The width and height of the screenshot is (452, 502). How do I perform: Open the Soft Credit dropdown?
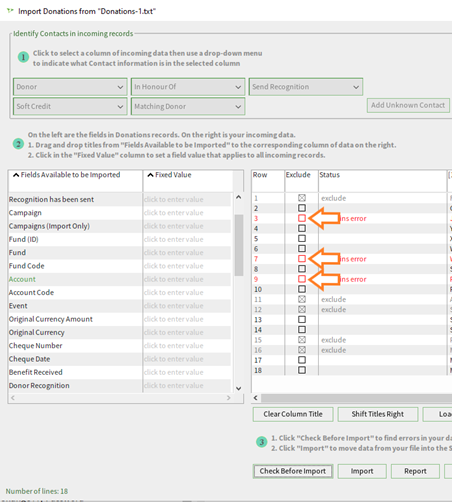(70, 106)
